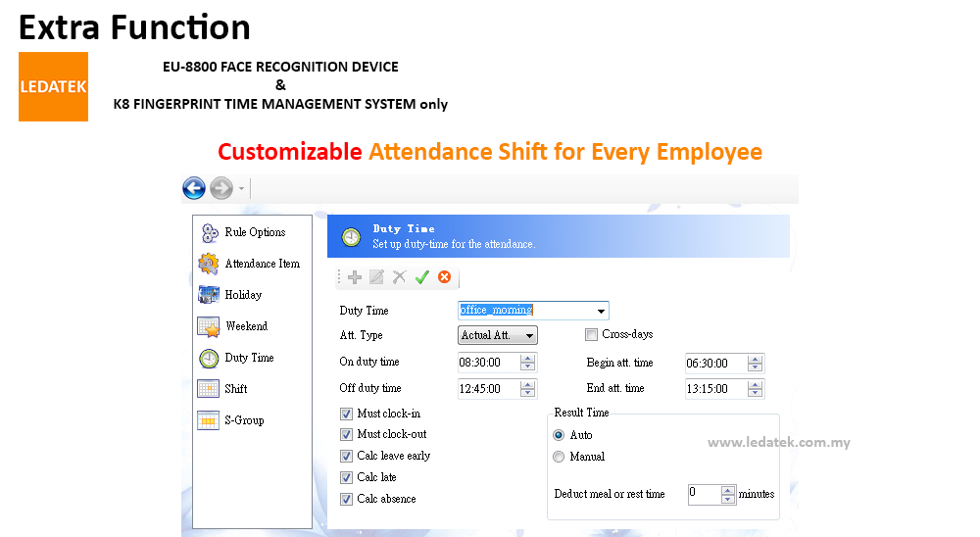Screen dimensions: 980x537
Task: Expand the Duty Time combo box arrow
Action: (x=601, y=311)
